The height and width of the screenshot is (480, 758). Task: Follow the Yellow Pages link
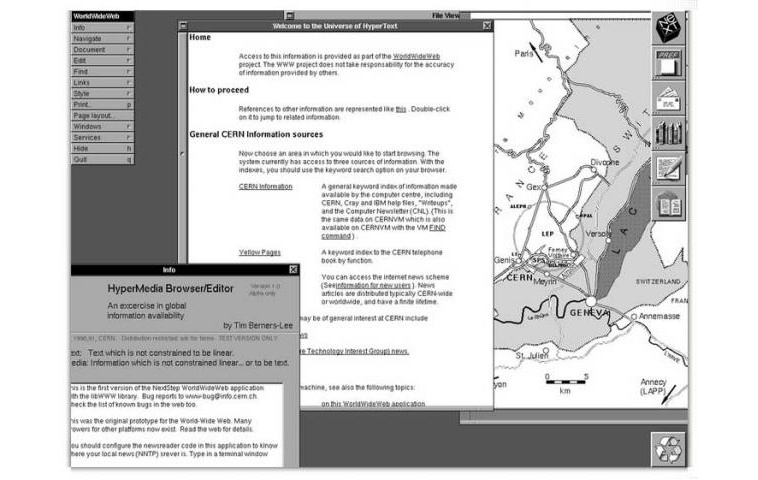260,252
